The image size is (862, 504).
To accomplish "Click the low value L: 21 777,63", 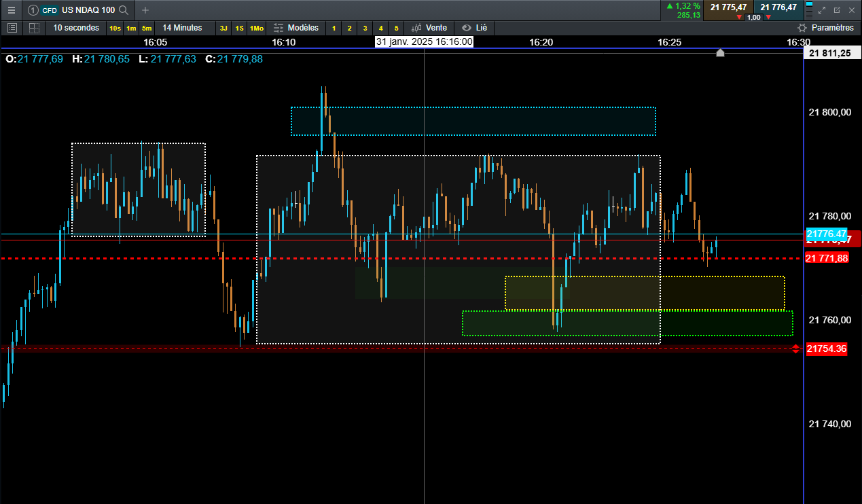I will [167, 59].
